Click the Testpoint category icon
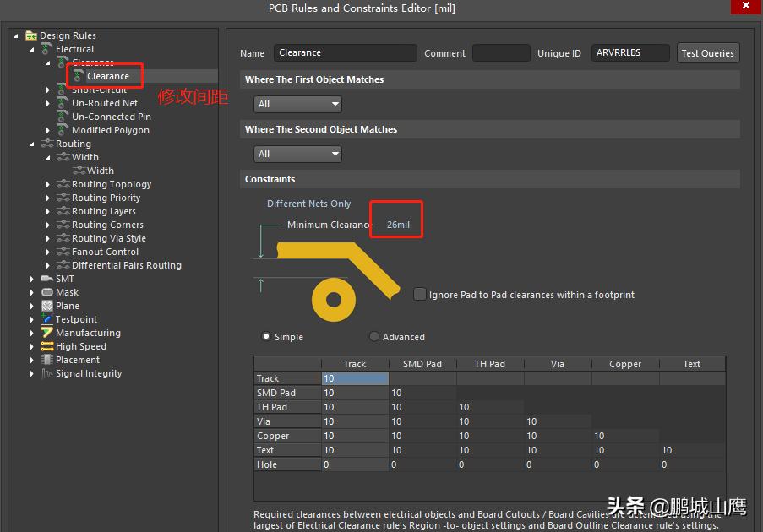This screenshot has height=532, width=763. point(47,319)
